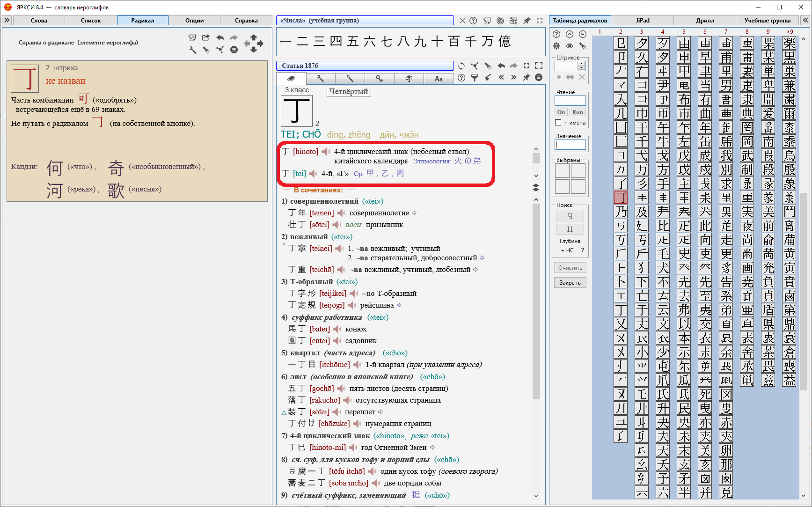Click the radical panel notes icon
This screenshot has width=812, height=507.
coord(192,37)
